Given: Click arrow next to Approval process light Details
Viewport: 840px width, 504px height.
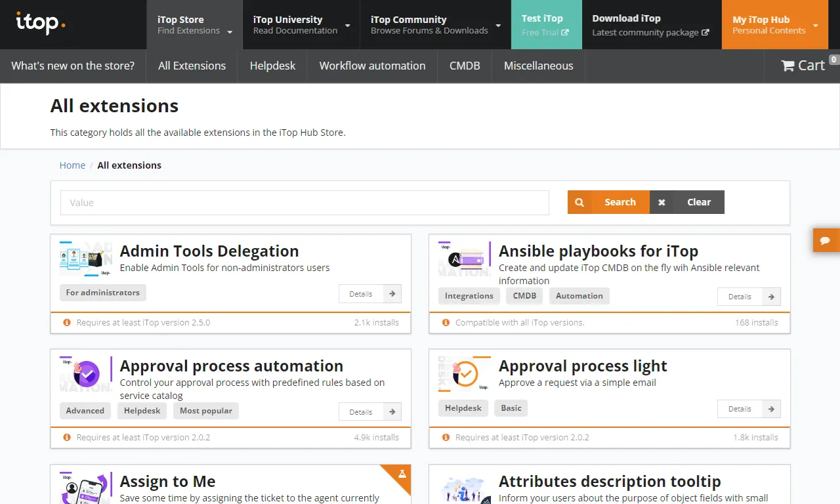Looking at the screenshot, I should click(x=771, y=408).
